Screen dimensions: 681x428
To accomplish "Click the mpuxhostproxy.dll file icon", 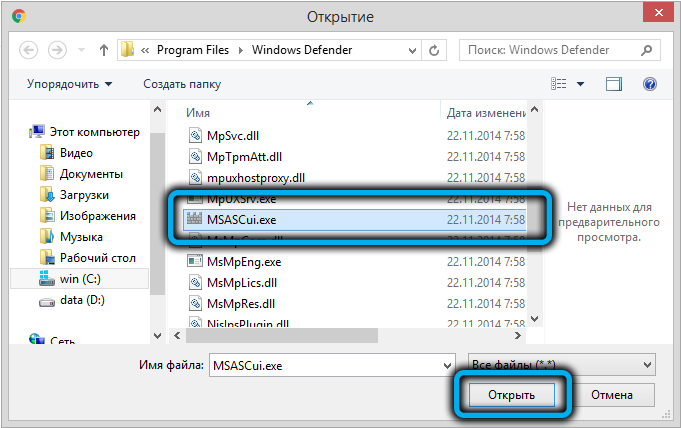I will [195, 178].
